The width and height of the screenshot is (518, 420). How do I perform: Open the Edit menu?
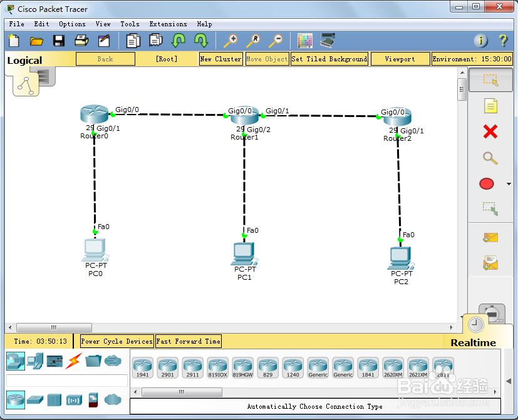coord(41,24)
